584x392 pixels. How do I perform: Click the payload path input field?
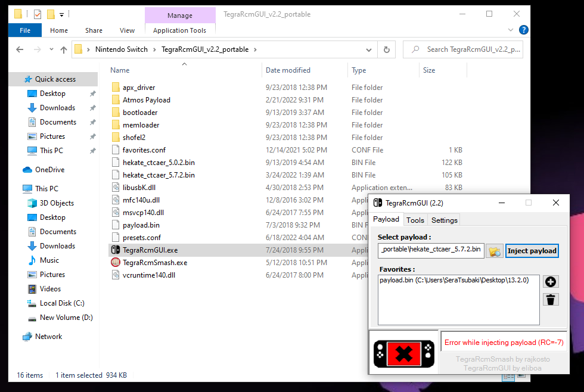pyautogui.click(x=430, y=250)
